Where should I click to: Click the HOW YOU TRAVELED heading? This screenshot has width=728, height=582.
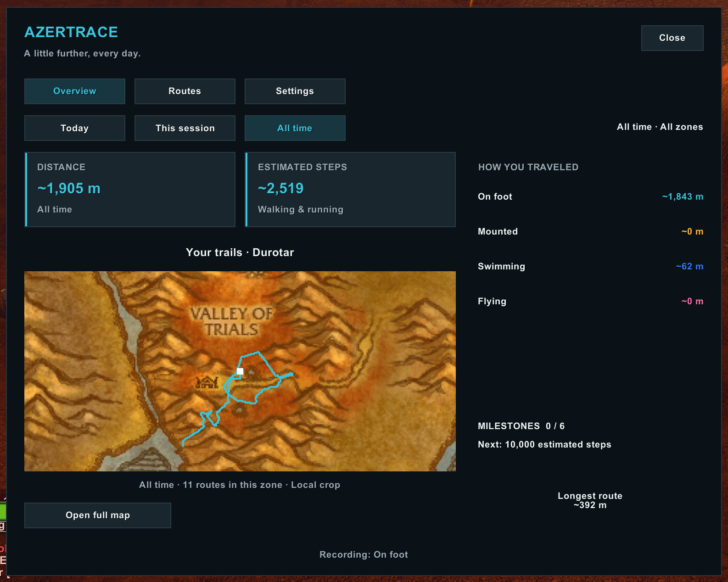pos(528,167)
